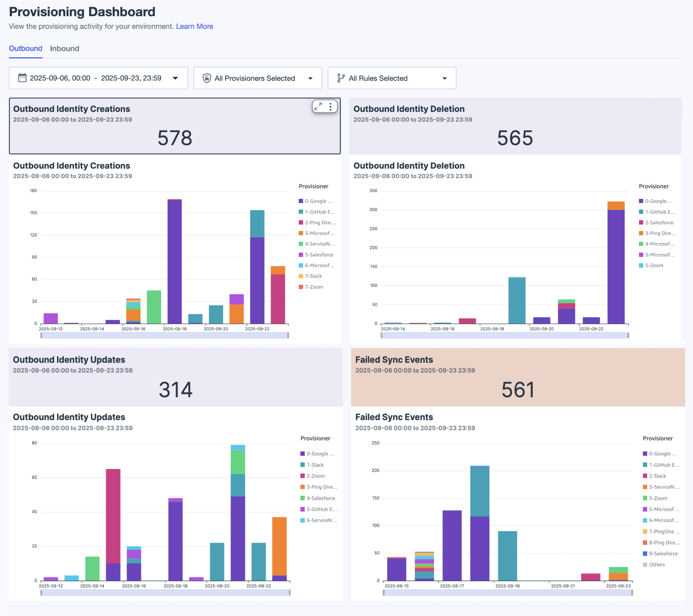The height and width of the screenshot is (616, 693).
Task: Open the All Provisioners Selected dropdown
Action: click(310, 78)
